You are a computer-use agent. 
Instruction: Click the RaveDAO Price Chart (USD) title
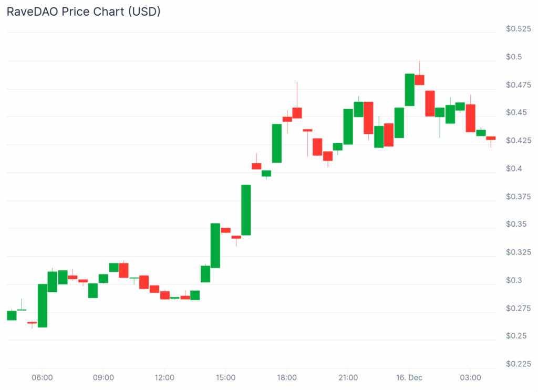tap(83, 12)
